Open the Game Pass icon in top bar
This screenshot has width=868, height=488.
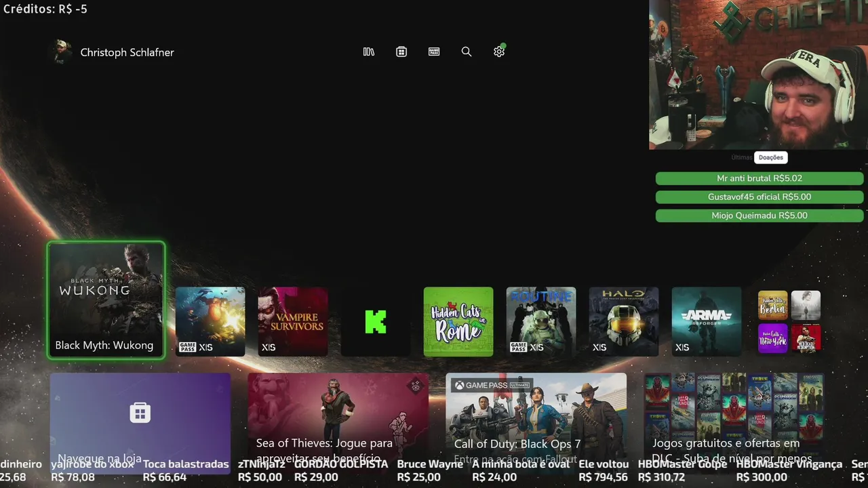(434, 52)
